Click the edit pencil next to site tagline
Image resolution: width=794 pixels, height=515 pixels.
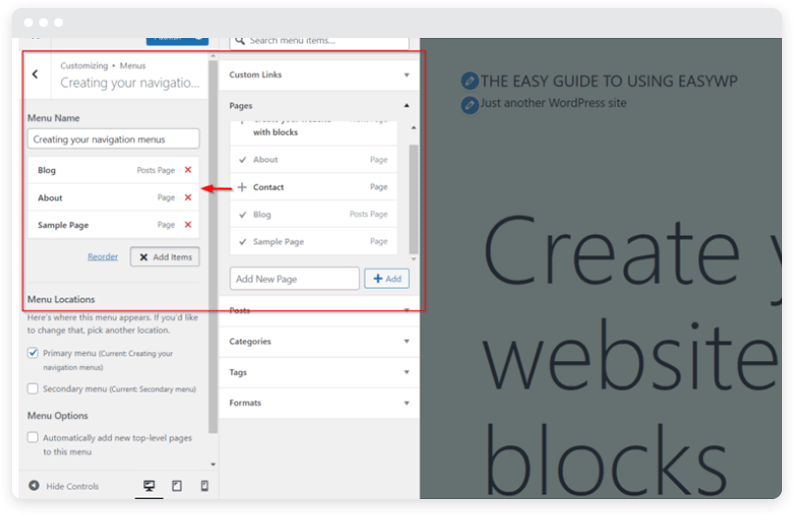pyautogui.click(x=469, y=105)
